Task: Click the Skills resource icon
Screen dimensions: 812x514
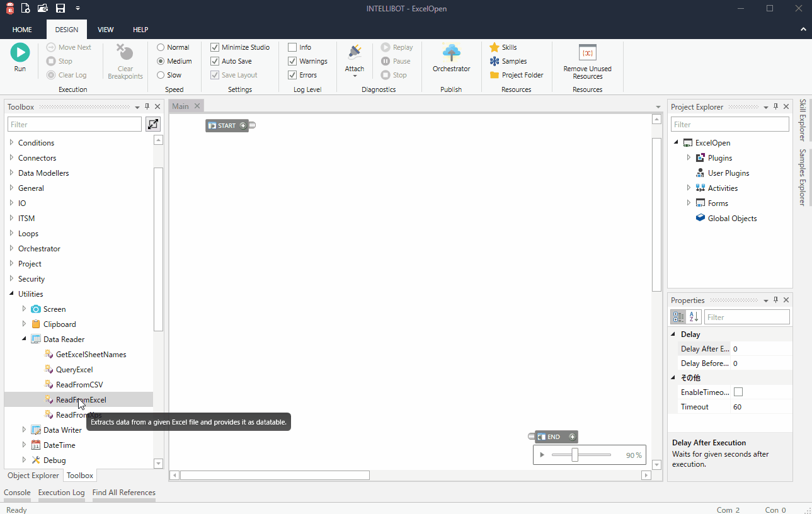Action: (496, 47)
